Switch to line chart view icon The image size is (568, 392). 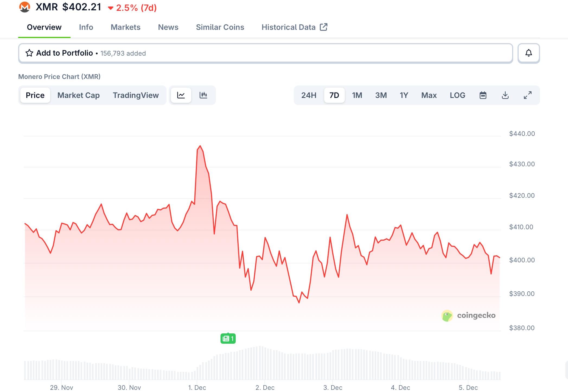(181, 95)
